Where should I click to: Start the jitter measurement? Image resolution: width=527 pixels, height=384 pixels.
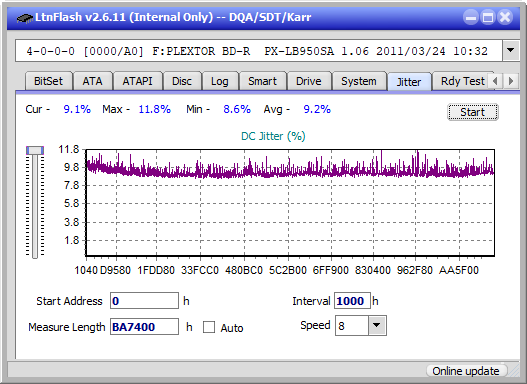pos(473,112)
